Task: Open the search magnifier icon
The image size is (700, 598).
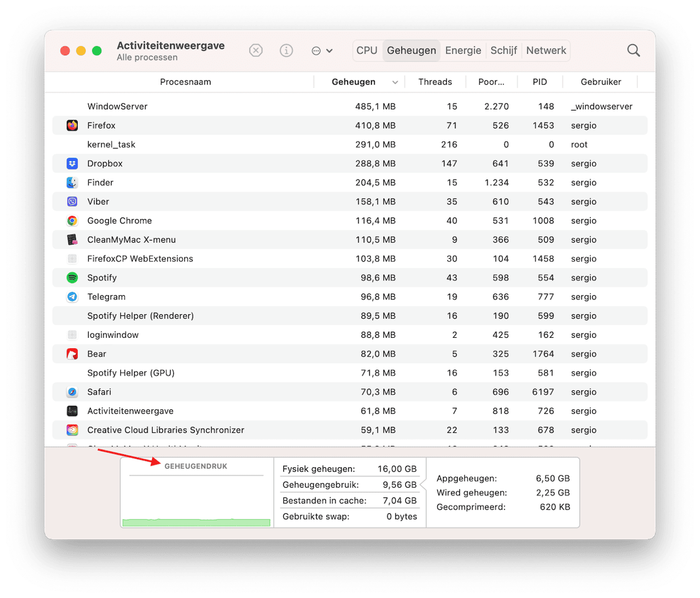Action: coord(633,51)
